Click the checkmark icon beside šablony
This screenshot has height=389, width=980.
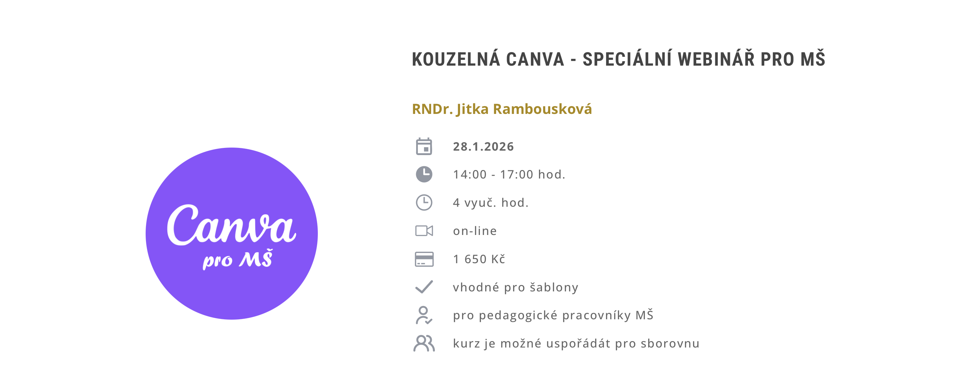coord(424,287)
